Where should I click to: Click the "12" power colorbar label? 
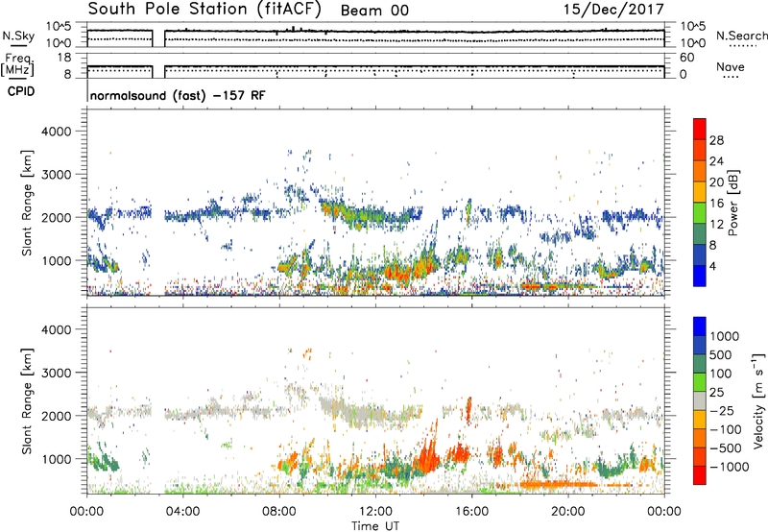(716, 225)
